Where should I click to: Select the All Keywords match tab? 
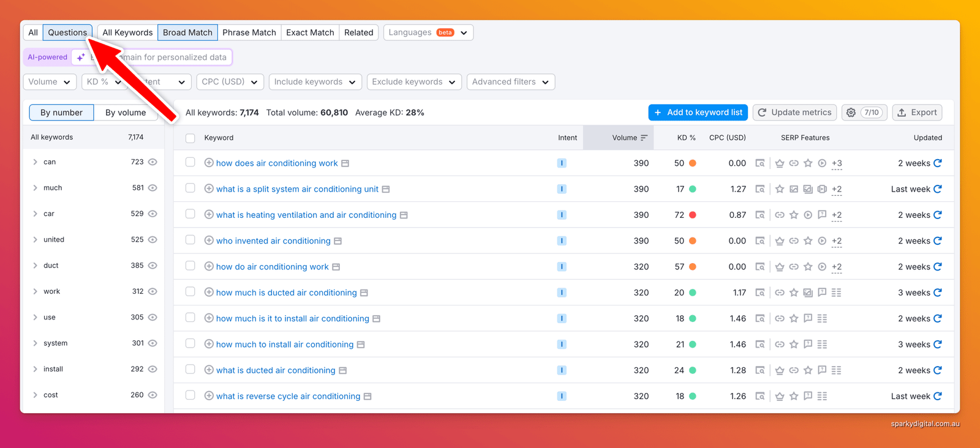pyautogui.click(x=127, y=32)
